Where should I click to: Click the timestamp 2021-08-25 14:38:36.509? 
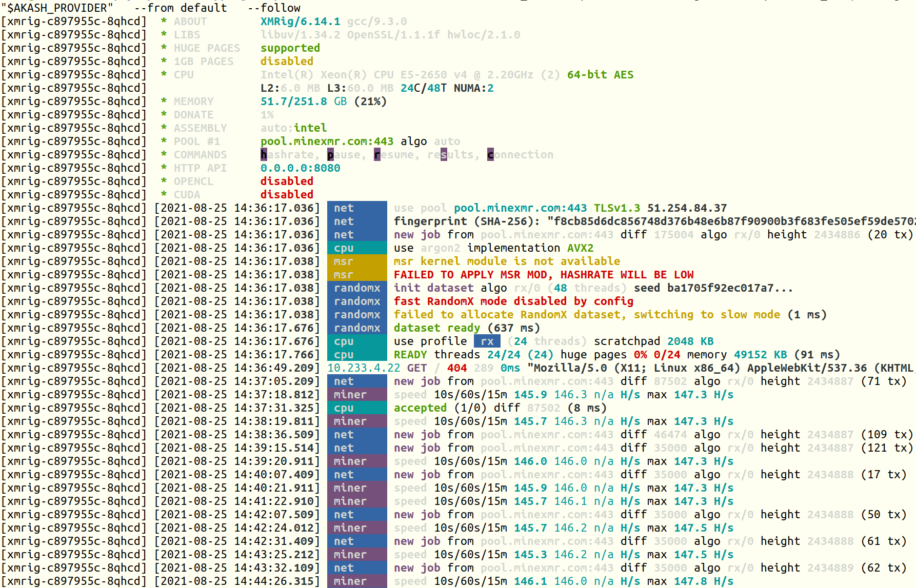[237, 435]
